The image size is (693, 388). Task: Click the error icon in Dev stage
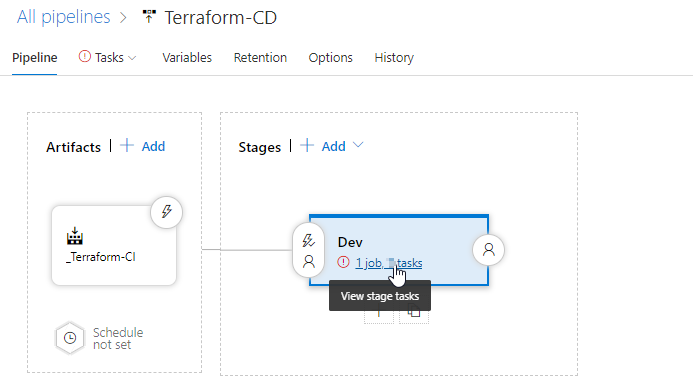(x=343, y=262)
